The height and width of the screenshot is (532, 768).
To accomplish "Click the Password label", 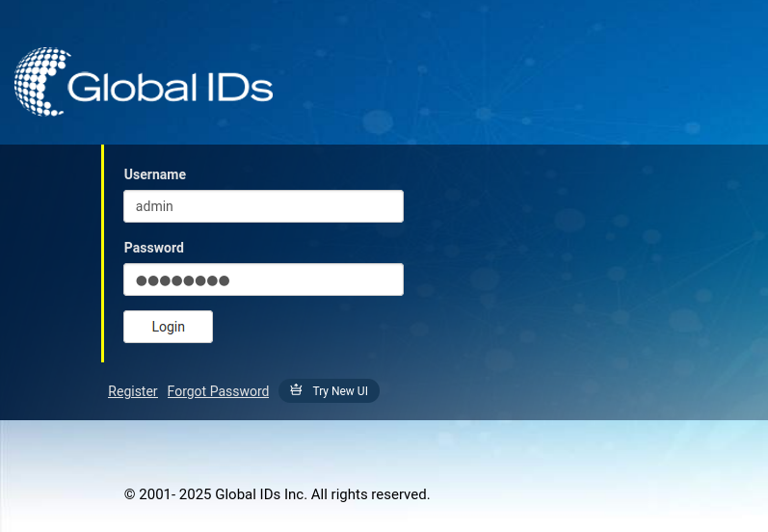I will (x=154, y=248).
